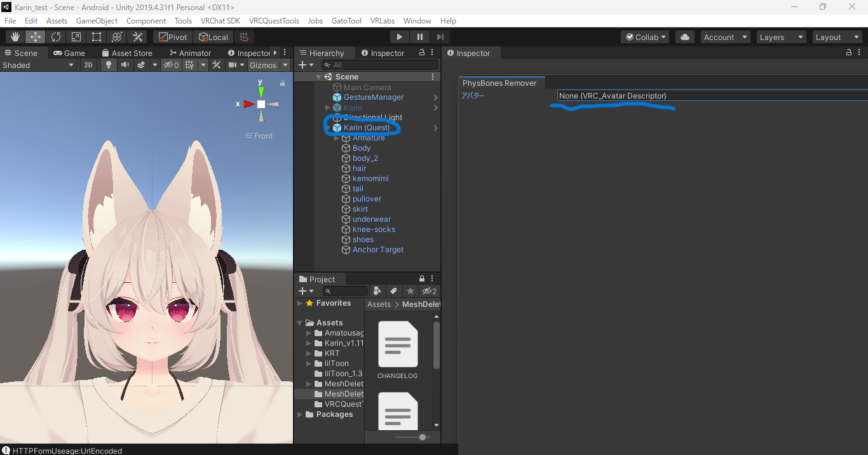Open the GatoTool menu
Viewport: 868px width, 455px height.
tap(346, 20)
